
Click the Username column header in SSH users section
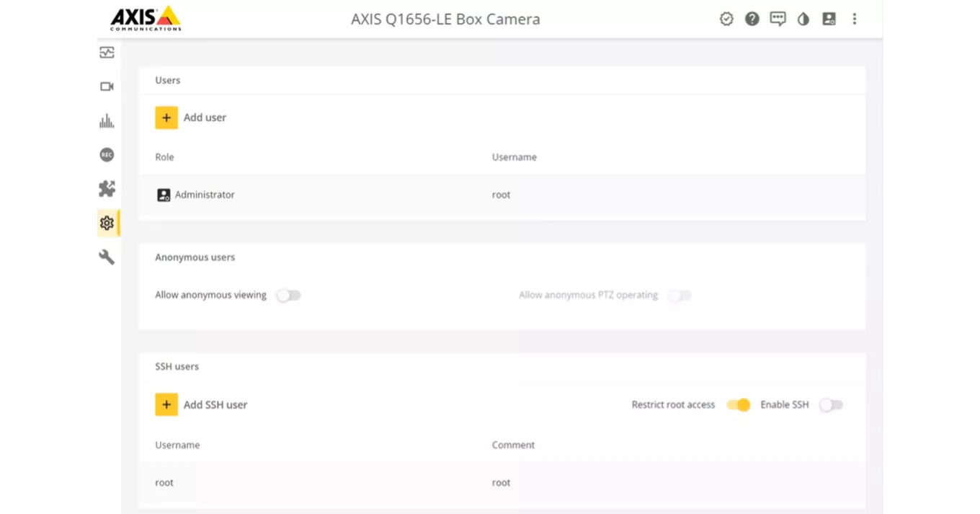coord(177,445)
